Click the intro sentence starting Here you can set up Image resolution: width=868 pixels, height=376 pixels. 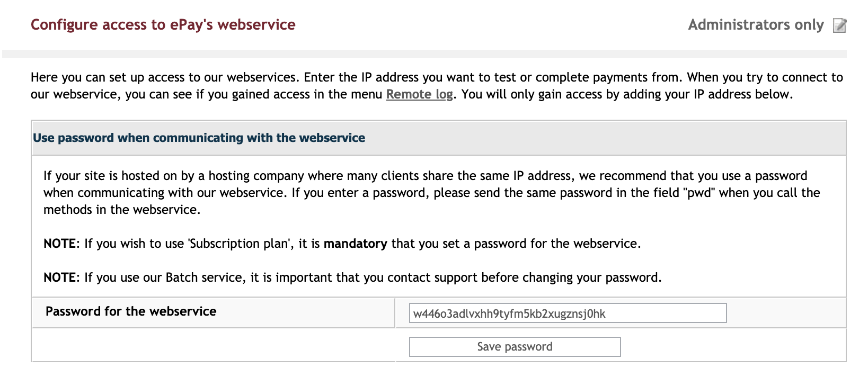(437, 86)
